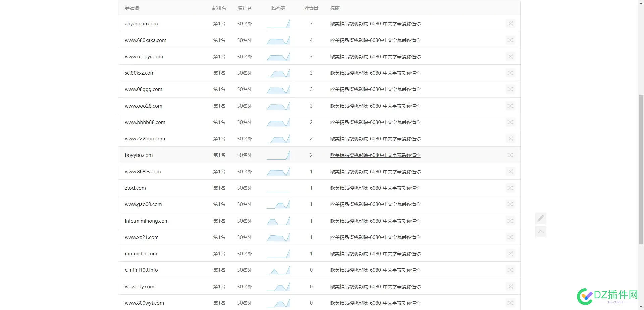The height and width of the screenshot is (310, 644).
Task: Open the title text for c.mimi100.info
Action: [375, 270]
